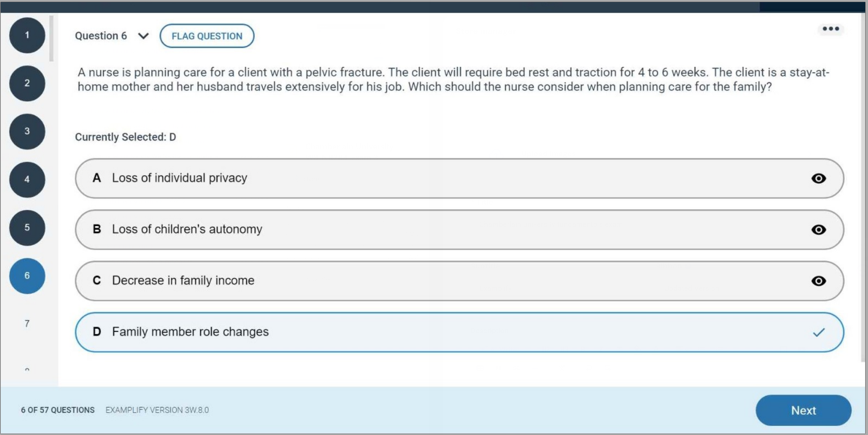This screenshot has width=868, height=435.
Task: Click the checkmark icon on answer D
Action: point(818,332)
